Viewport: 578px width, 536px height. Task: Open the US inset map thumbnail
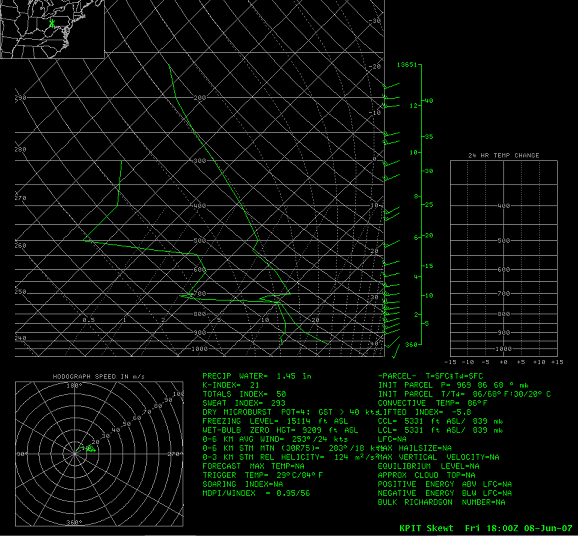tap(52, 29)
